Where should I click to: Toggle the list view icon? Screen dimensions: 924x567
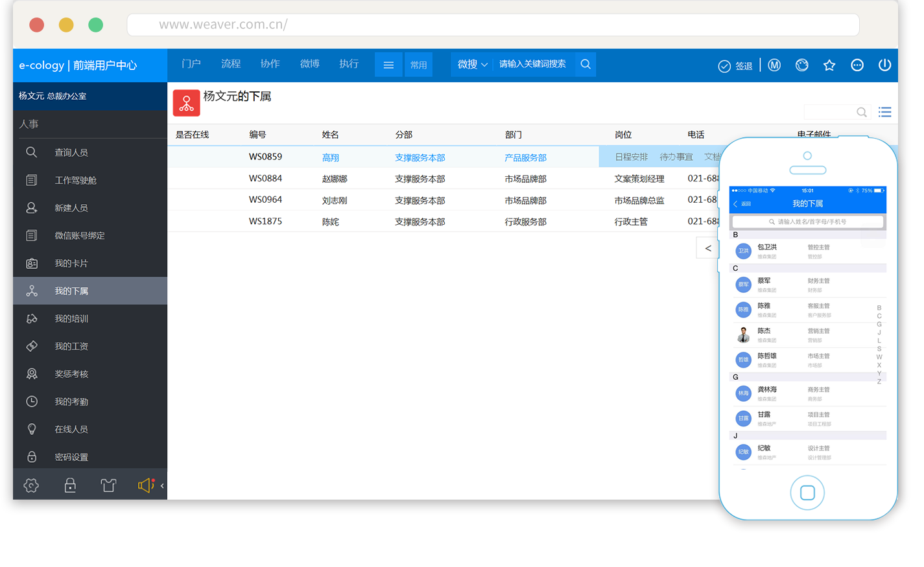coord(884,112)
